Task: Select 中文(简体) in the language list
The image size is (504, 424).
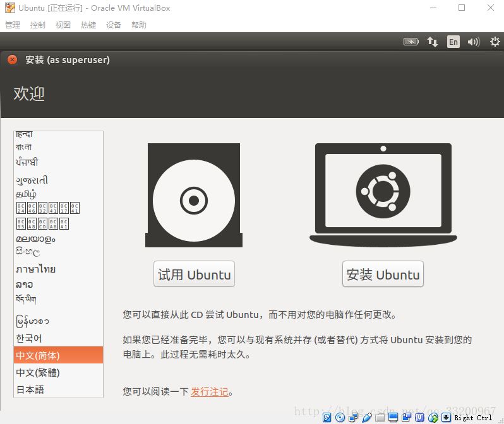Action: coord(58,355)
